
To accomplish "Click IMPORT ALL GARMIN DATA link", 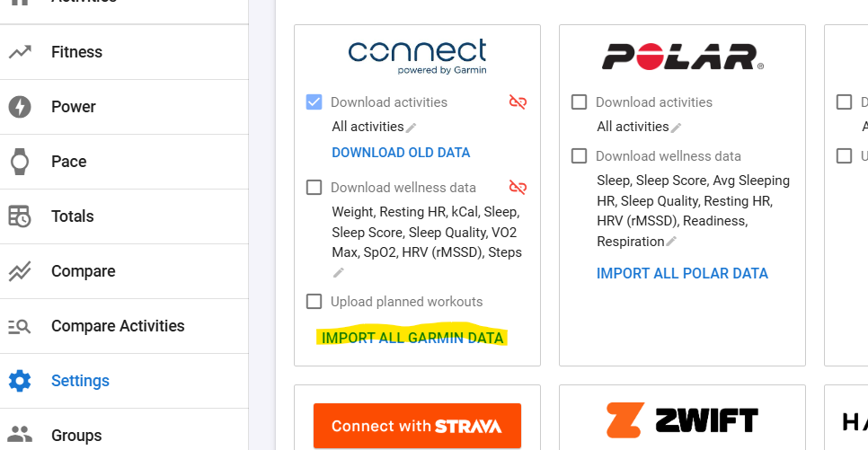I will point(412,338).
